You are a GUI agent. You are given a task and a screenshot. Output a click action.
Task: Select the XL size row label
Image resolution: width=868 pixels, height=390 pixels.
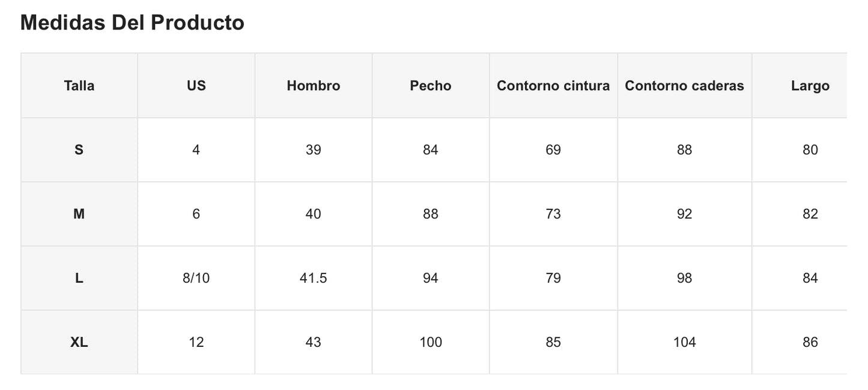coord(79,343)
